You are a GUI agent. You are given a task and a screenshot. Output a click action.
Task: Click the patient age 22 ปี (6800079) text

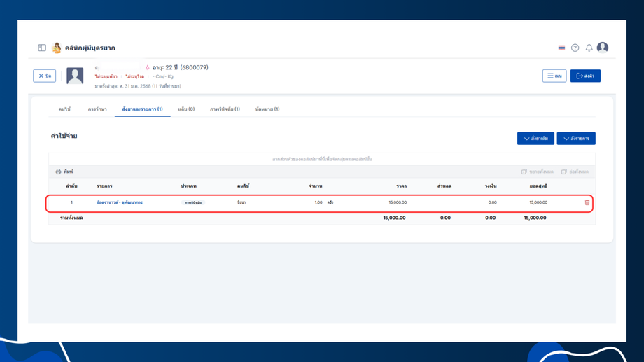coord(181,67)
